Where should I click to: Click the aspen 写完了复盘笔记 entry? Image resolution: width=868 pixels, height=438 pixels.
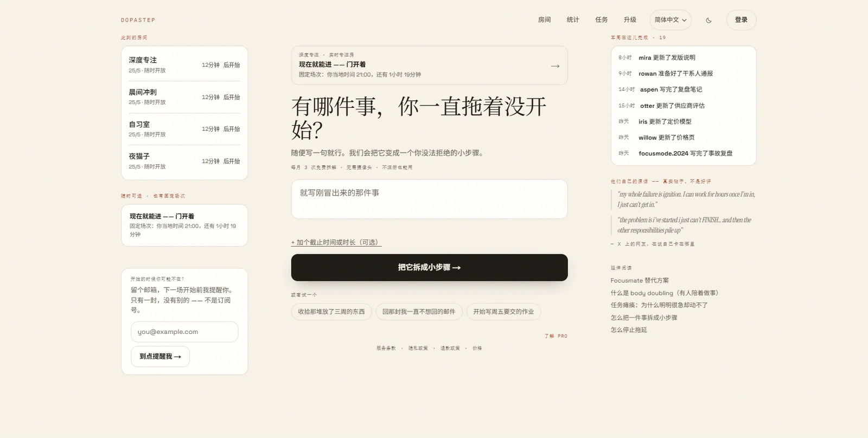[684, 89]
